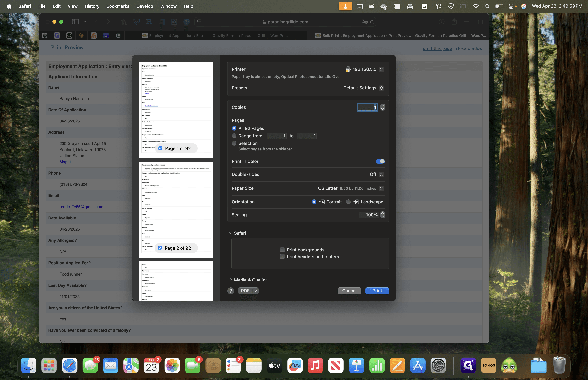The image size is (588, 380).
Task: Click the Scaling stepper arrows
Action: pyautogui.click(x=382, y=215)
